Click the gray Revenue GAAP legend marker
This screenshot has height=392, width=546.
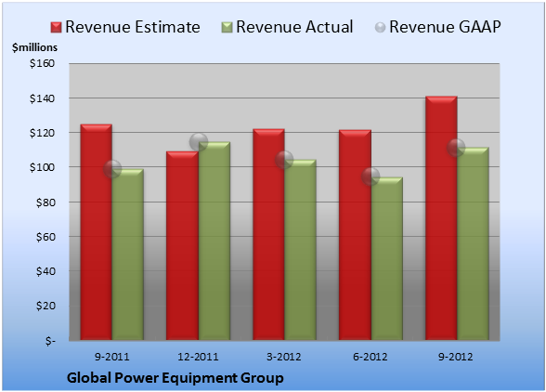coord(381,28)
